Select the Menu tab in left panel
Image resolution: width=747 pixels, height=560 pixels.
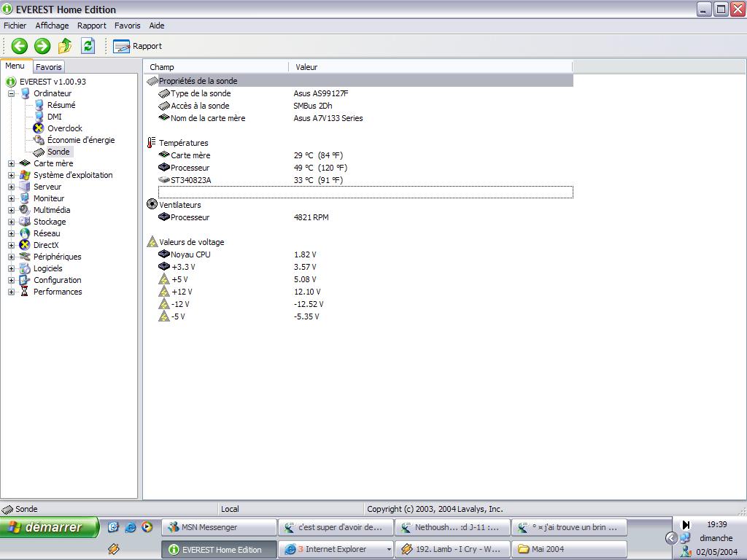[15, 66]
